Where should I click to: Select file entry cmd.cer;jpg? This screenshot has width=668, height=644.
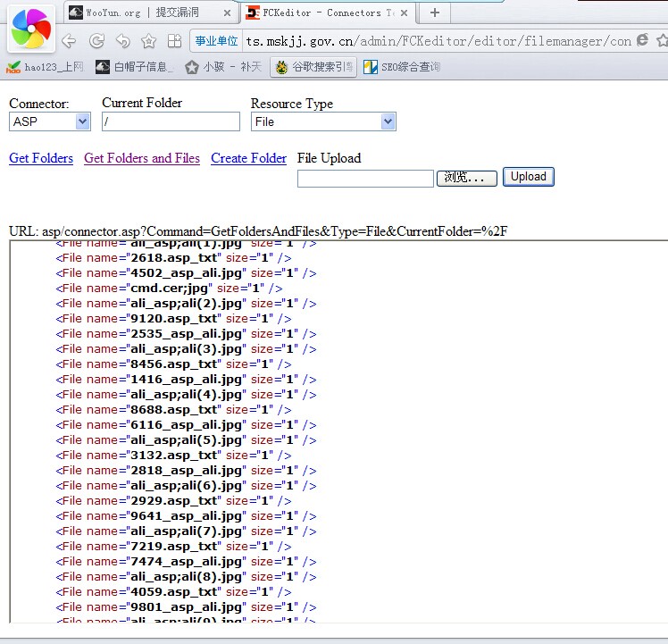click(169, 289)
